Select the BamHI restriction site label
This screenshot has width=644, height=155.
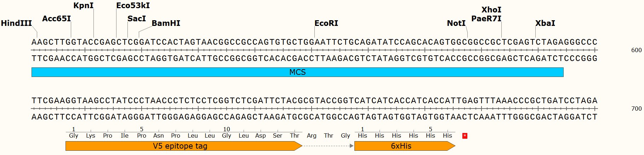(x=166, y=23)
